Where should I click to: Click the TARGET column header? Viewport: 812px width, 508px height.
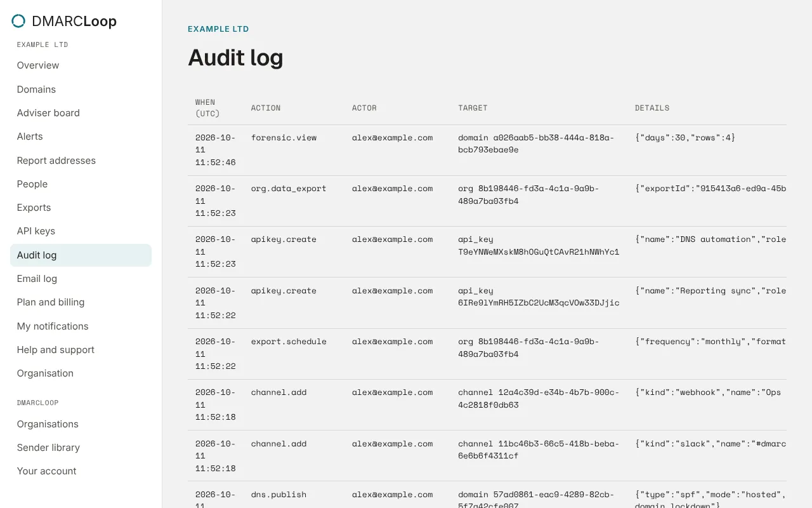[x=473, y=108]
